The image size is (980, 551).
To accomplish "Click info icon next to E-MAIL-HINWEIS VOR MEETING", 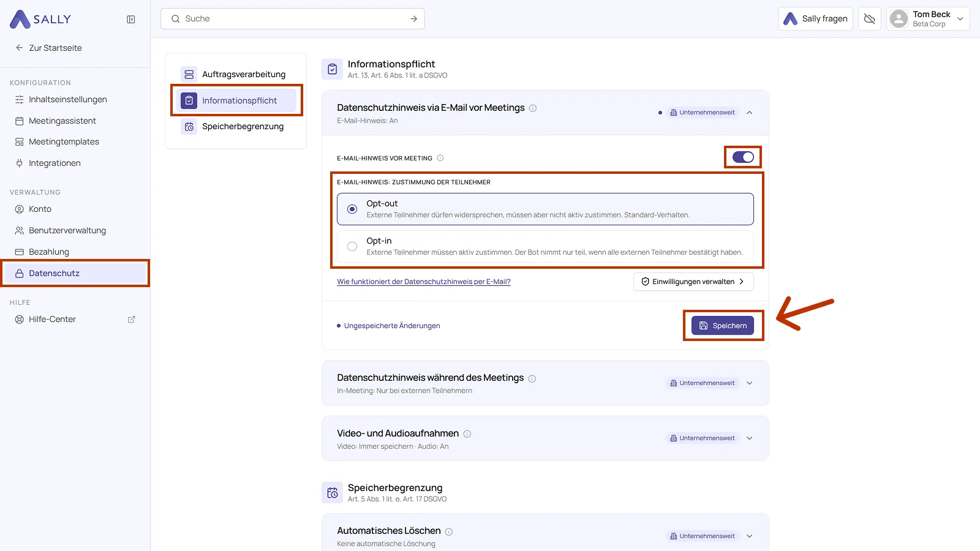I will (x=440, y=158).
